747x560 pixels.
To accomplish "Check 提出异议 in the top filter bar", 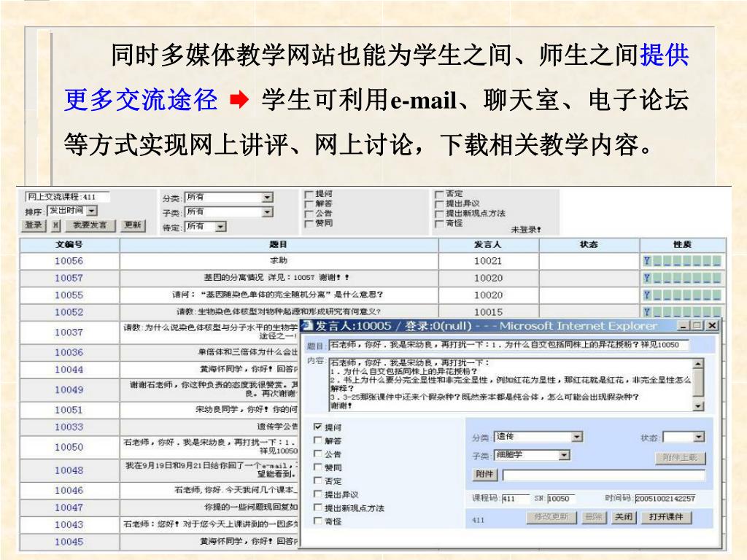I will coord(439,204).
